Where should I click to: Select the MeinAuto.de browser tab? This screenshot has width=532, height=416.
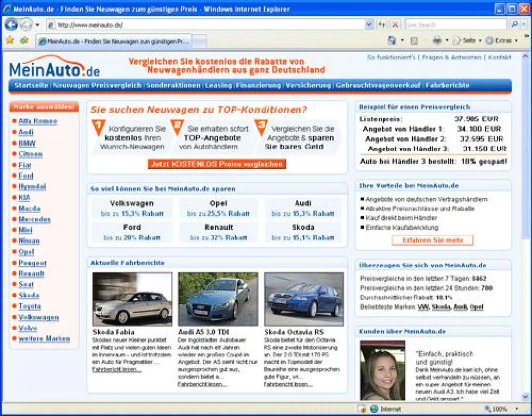coord(113,41)
